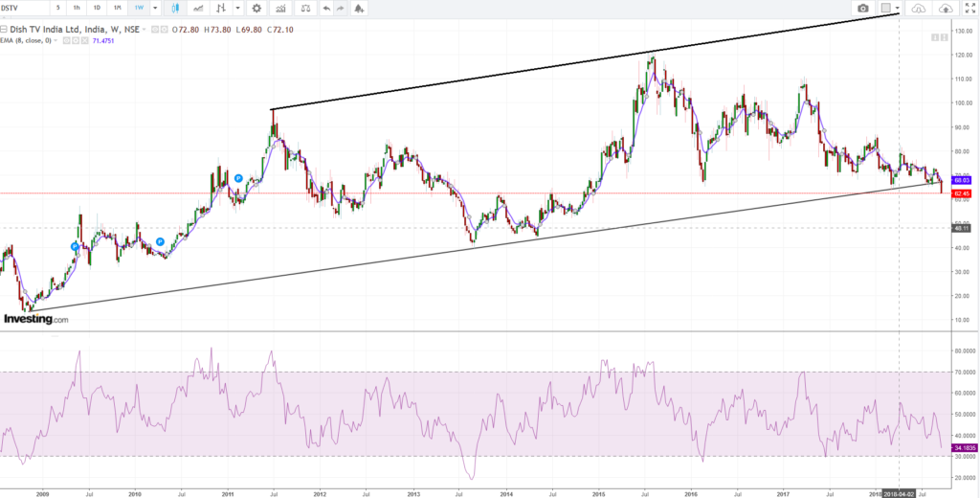Undo the last chart action
Image resolution: width=980 pixels, height=498 pixels.
click(x=326, y=8)
